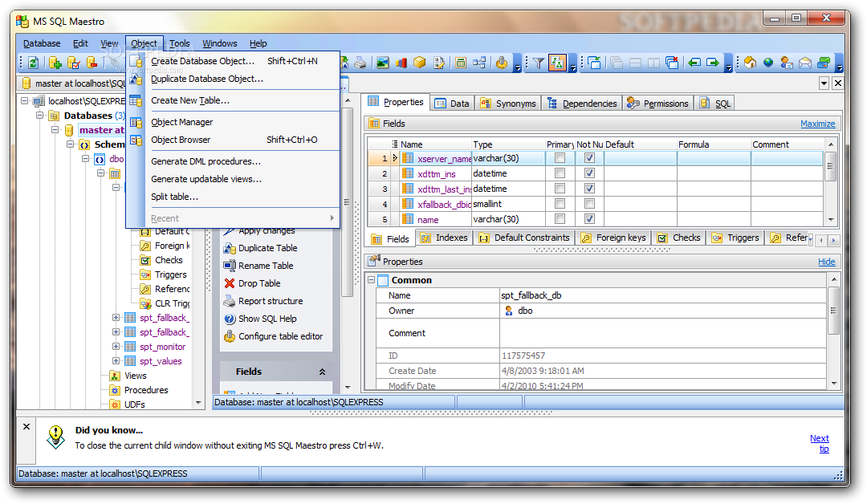
Task: Collapse the Fields panel chevron
Action: [x=322, y=372]
